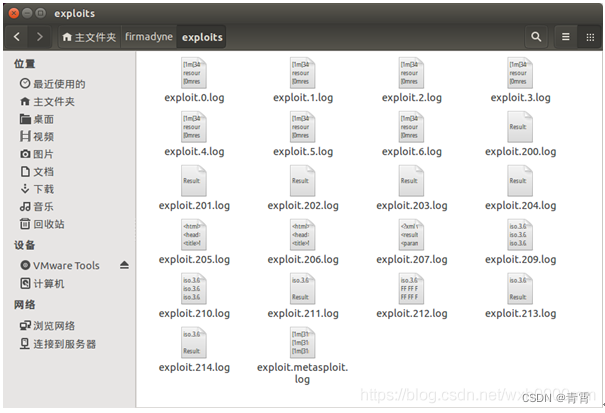Select exploit.213.log file icon
605x413 pixels.
pyautogui.click(x=520, y=289)
